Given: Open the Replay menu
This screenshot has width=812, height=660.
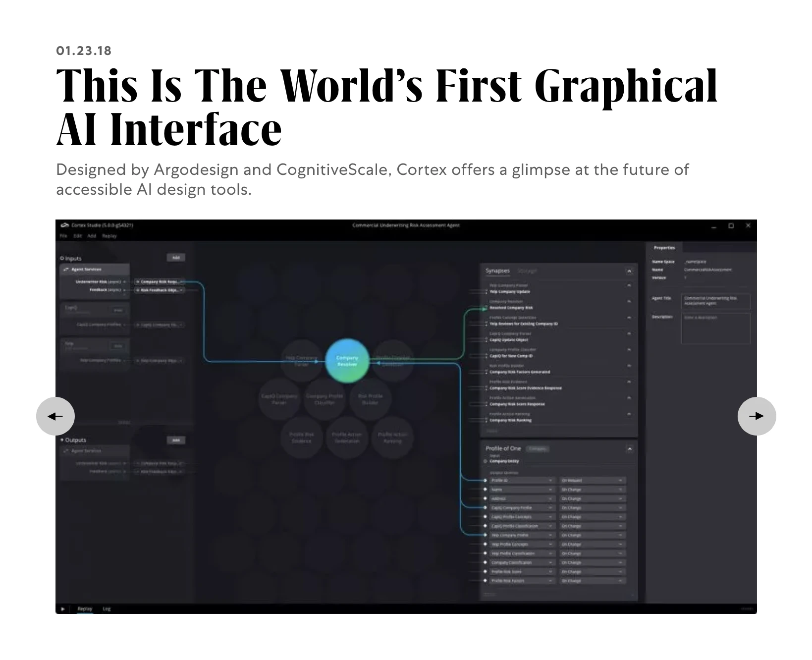Looking at the screenshot, I should coord(109,236).
